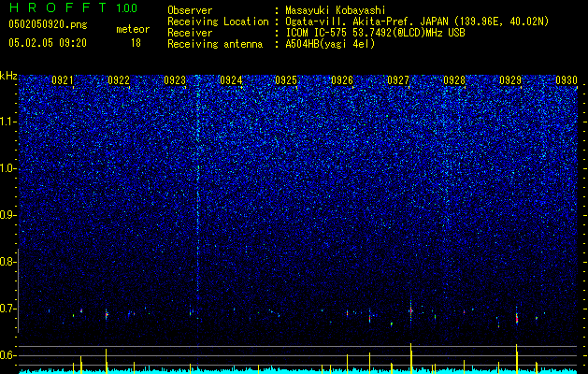Screen dimensions: 588x374
Task: Click the 0.8 frequency axis label
Action: [7, 262]
